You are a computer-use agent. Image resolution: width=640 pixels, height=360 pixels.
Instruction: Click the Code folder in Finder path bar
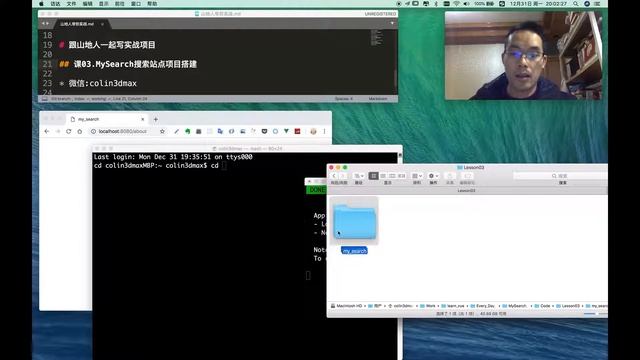coord(542,306)
